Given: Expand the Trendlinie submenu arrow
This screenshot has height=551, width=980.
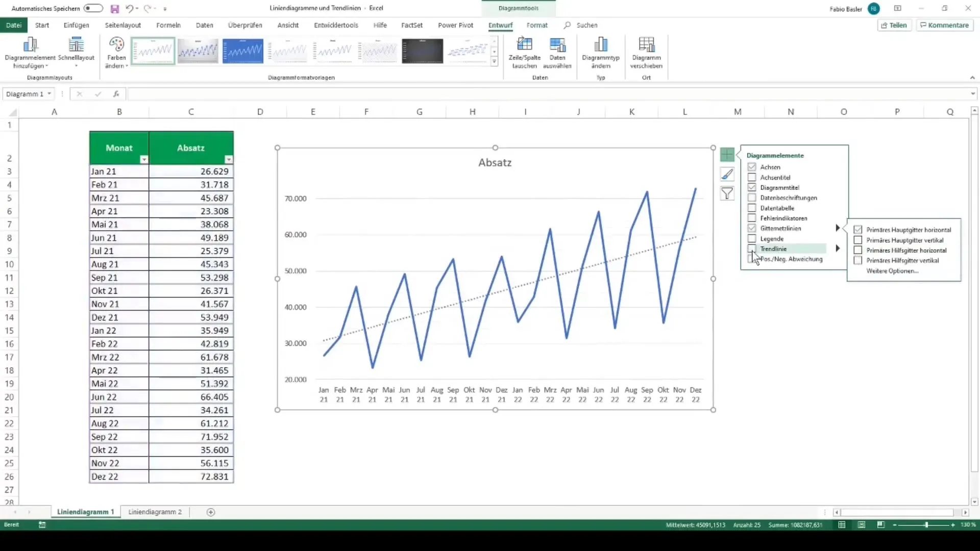Looking at the screenshot, I should pos(838,248).
